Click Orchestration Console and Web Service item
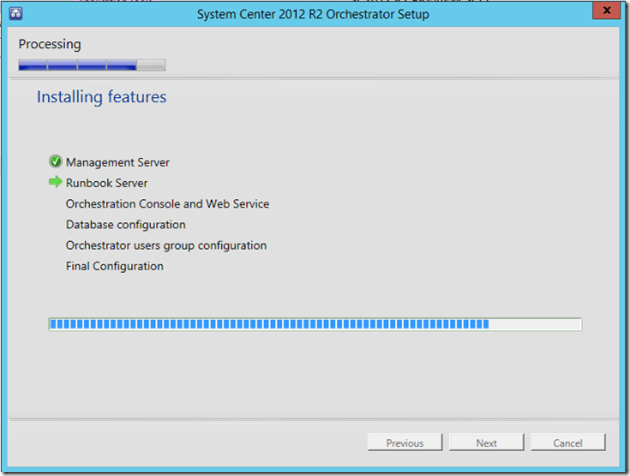 tap(167, 204)
